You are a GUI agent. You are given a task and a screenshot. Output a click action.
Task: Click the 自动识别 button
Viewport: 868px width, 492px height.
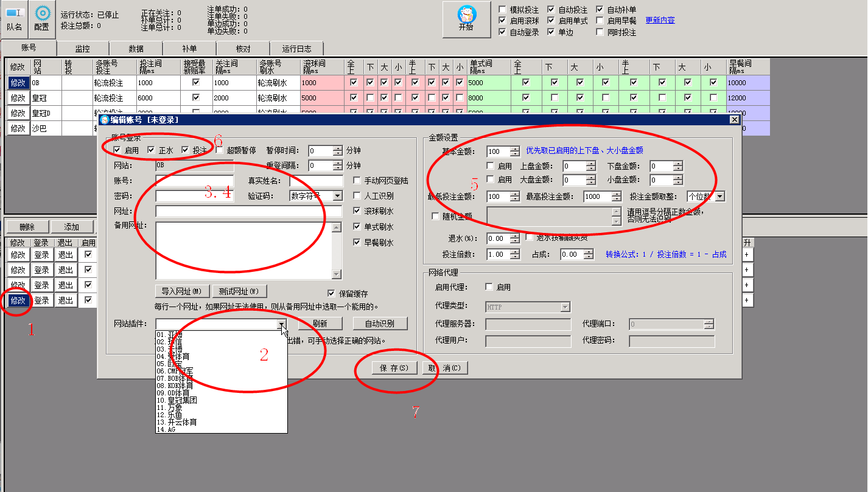(x=380, y=324)
